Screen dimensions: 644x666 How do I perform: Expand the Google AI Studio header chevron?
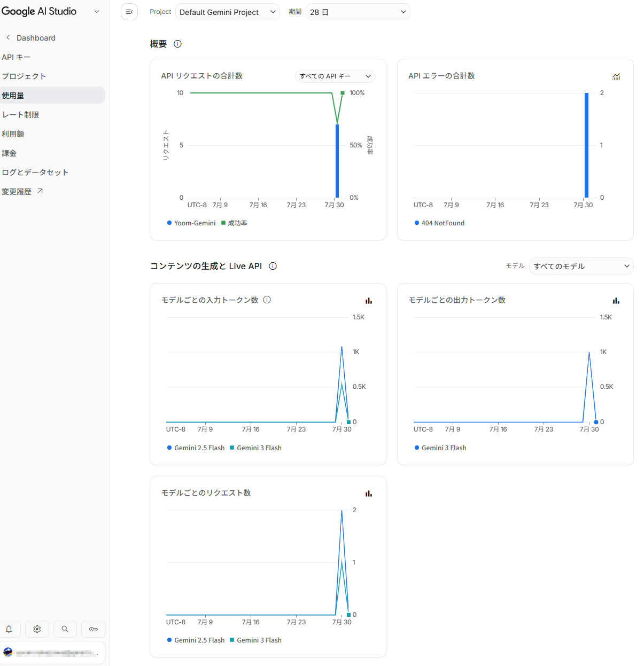pyautogui.click(x=97, y=11)
